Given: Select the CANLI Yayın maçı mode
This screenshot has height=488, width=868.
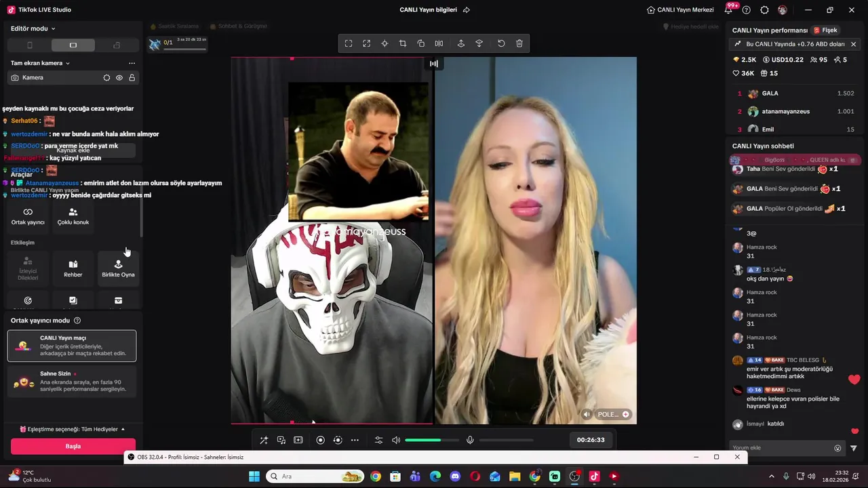Looking at the screenshot, I should pyautogui.click(x=72, y=346).
